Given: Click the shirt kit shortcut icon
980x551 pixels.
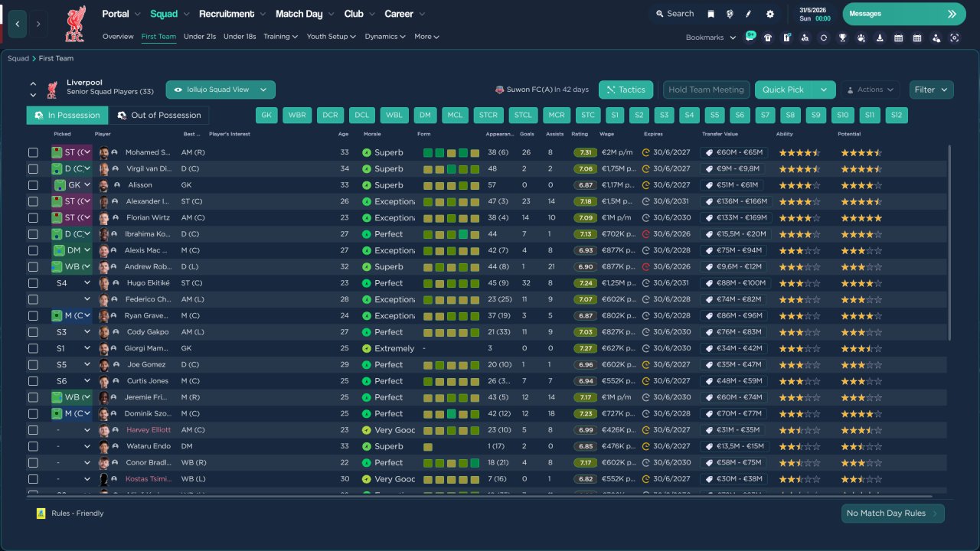Looking at the screenshot, I should (768, 37).
